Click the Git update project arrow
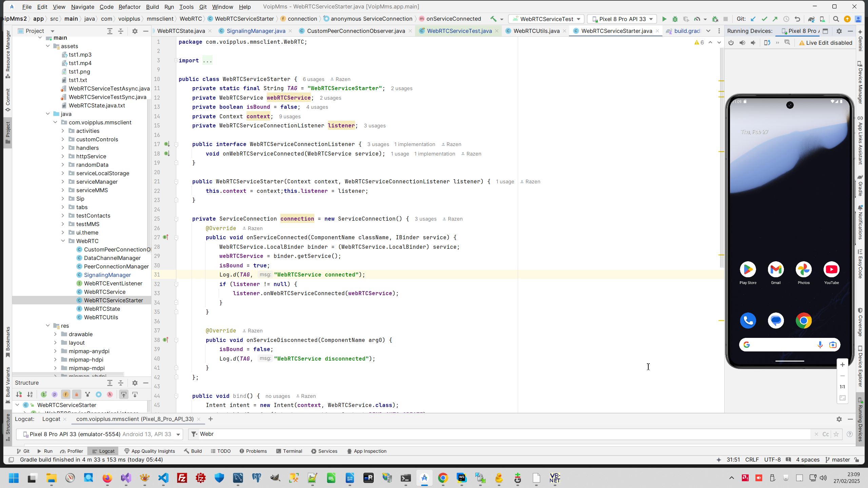The height and width of the screenshot is (488, 868). tap(753, 19)
